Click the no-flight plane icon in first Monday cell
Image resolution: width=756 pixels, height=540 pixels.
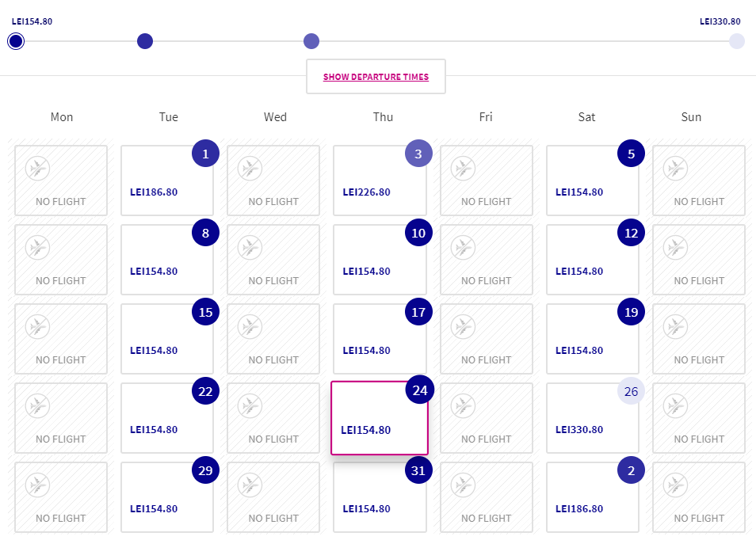(x=37, y=169)
